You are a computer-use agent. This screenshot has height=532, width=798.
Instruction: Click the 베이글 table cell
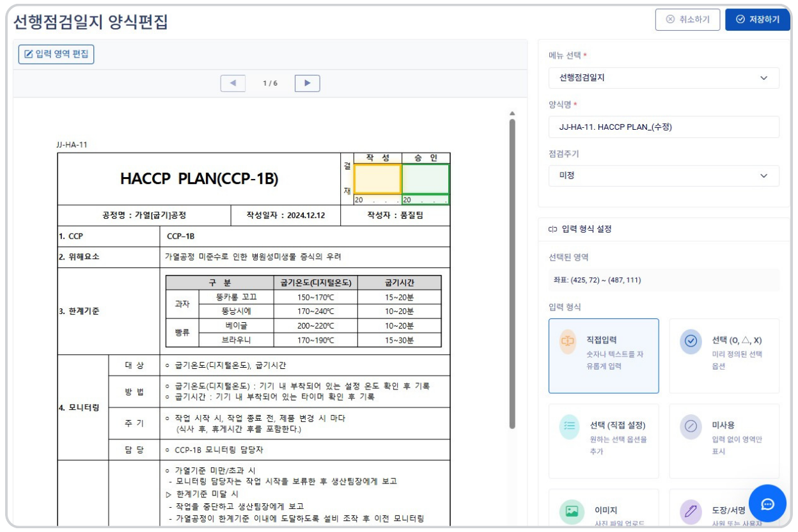[237, 325]
